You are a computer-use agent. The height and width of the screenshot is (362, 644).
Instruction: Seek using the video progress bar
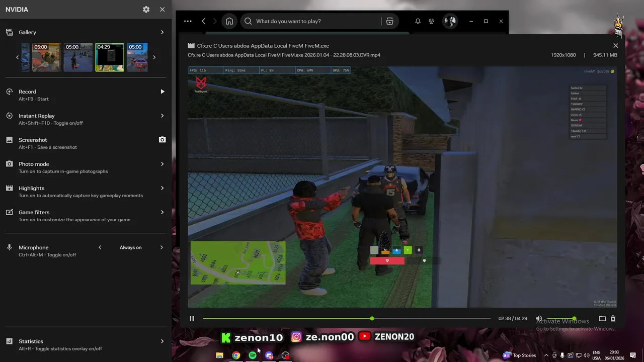(x=347, y=318)
